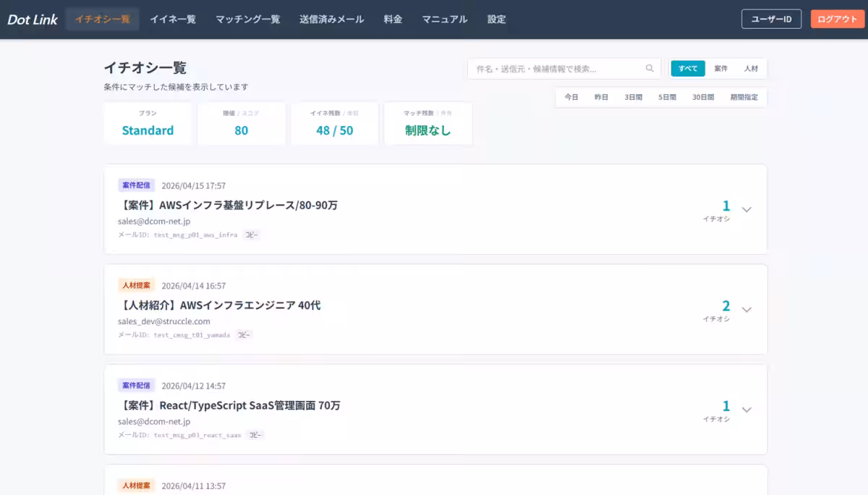Screen dimensions: 868x495
Task: Click the ユーザーID button
Action: coord(771,20)
